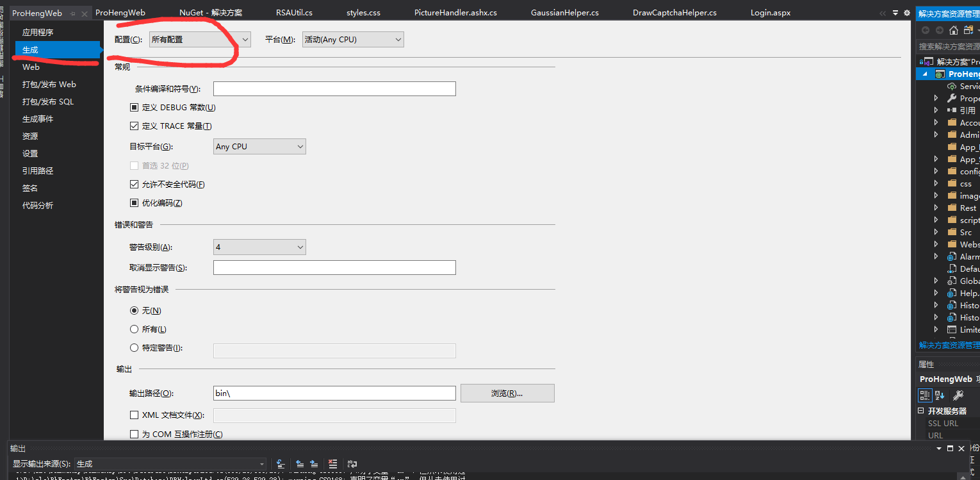
Task: Expand the 警告级别 dropdown
Action: coord(259,247)
